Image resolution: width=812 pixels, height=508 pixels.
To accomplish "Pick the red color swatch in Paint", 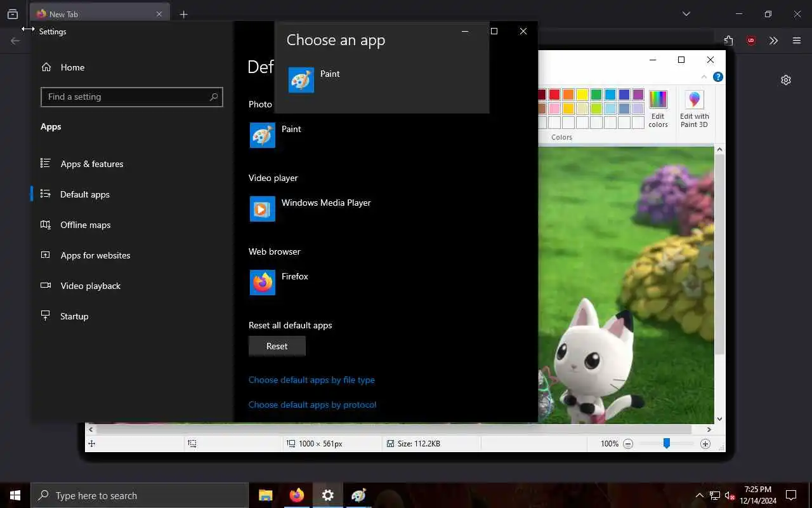I will point(554,95).
